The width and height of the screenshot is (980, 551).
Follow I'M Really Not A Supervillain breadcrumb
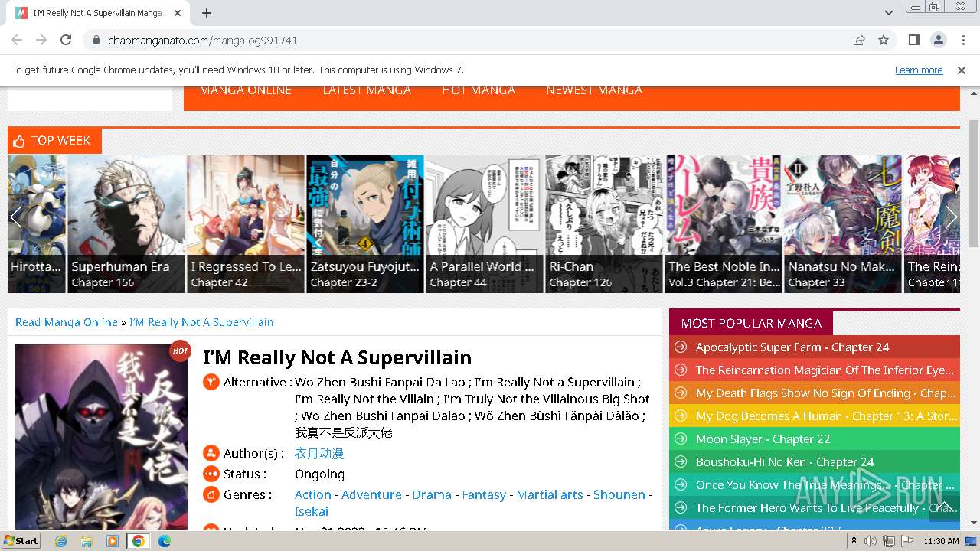[x=201, y=322]
